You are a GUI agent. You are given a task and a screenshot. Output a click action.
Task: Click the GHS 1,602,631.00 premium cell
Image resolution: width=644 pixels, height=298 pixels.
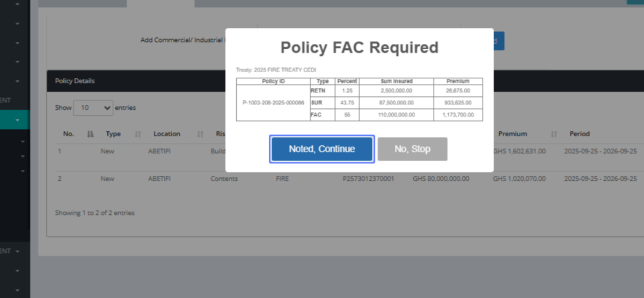coord(519,151)
